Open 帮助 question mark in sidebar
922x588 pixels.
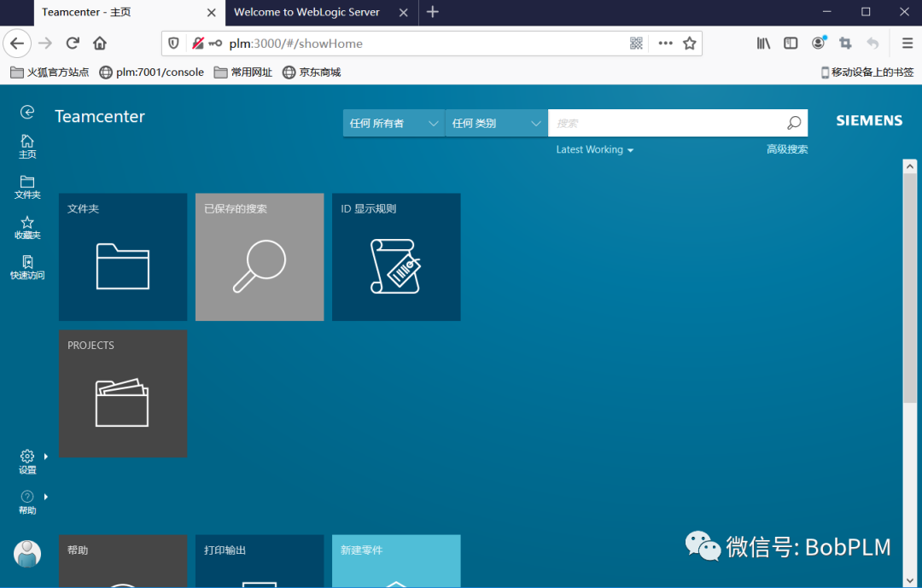pyautogui.click(x=27, y=503)
